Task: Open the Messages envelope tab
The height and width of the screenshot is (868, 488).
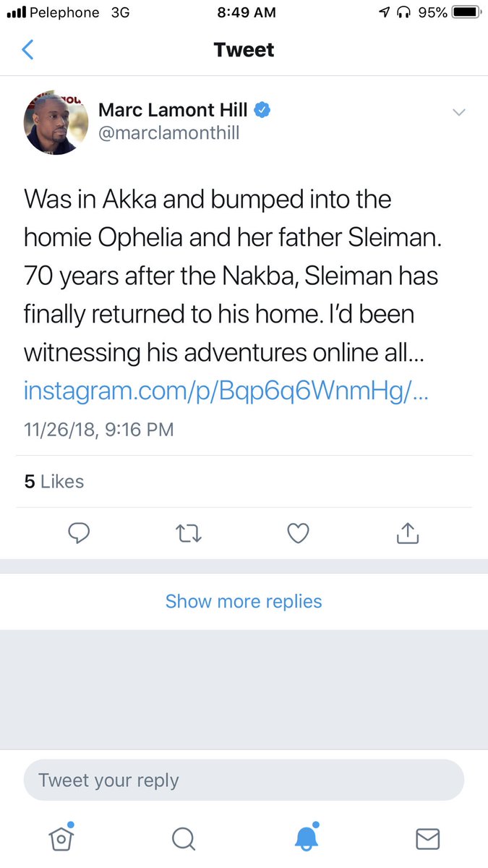Action: coord(428,838)
